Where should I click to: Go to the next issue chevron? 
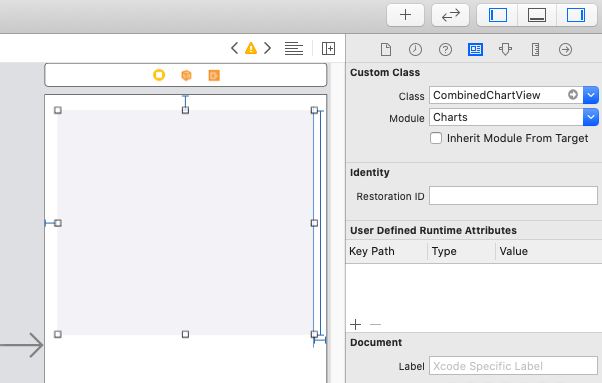[x=268, y=48]
